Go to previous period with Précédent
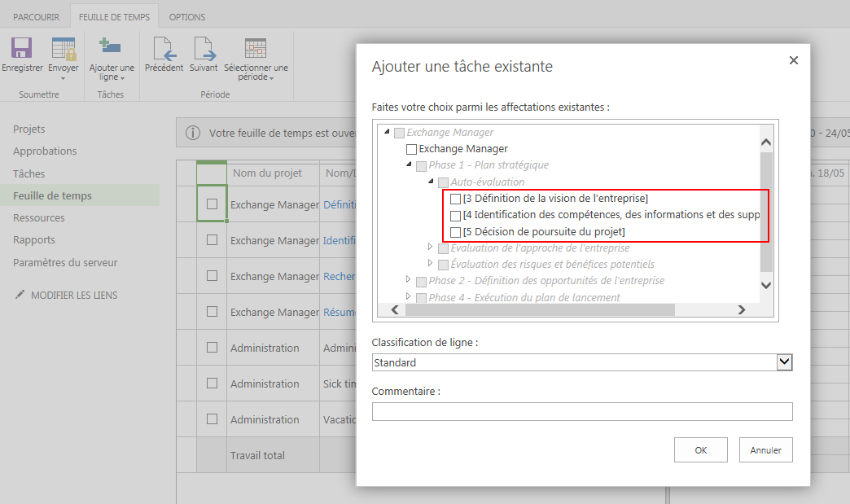 coord(164,49)
